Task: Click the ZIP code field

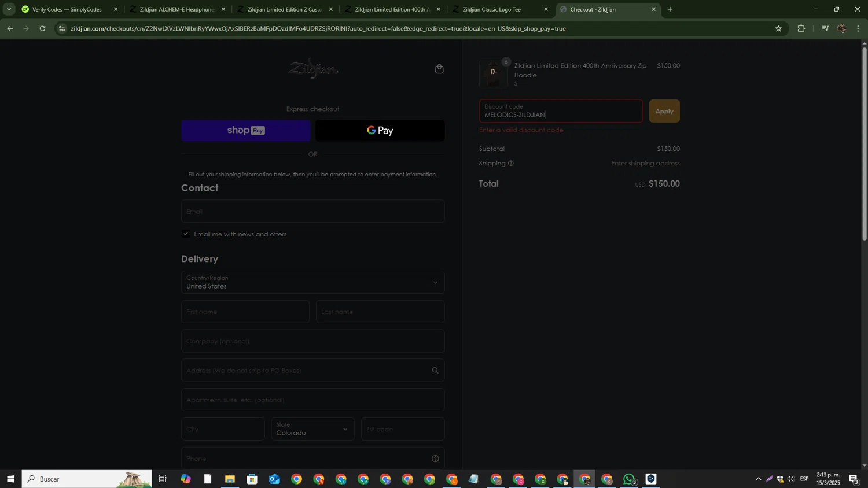Action: [403, 429]
